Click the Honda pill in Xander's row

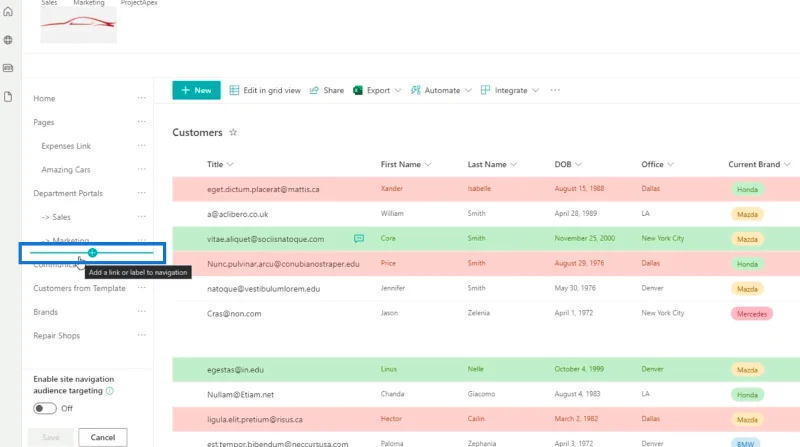click(747, 189)
